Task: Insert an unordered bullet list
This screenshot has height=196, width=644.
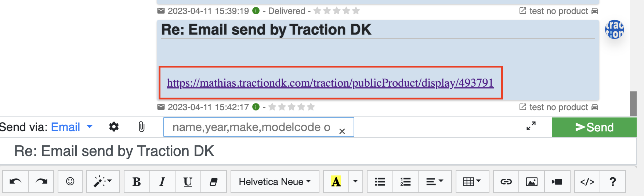Action: coord(380,182)
